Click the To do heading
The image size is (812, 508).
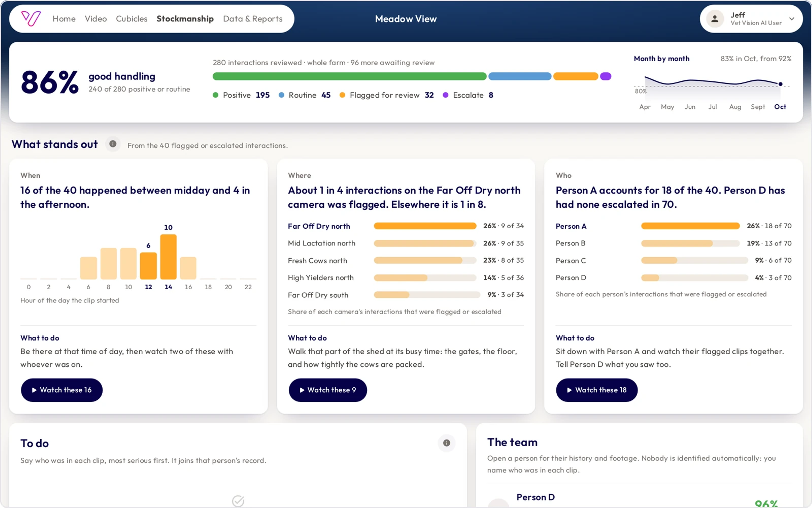click(34, 443)
